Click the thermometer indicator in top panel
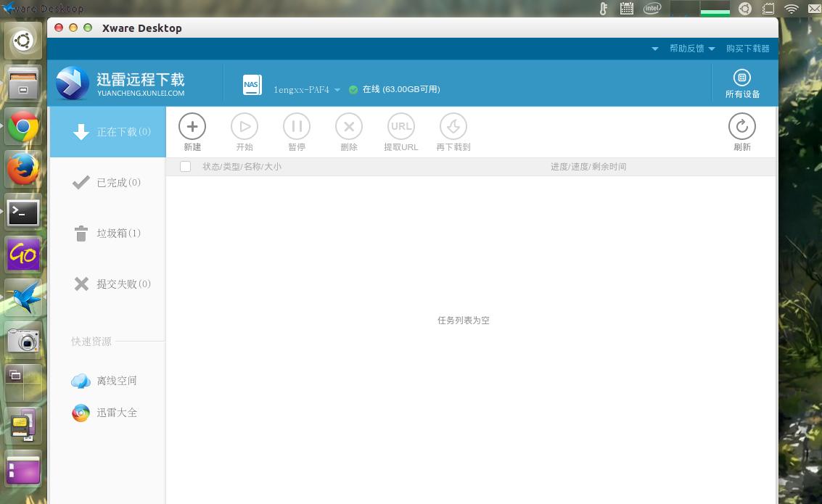 point(604,9)
